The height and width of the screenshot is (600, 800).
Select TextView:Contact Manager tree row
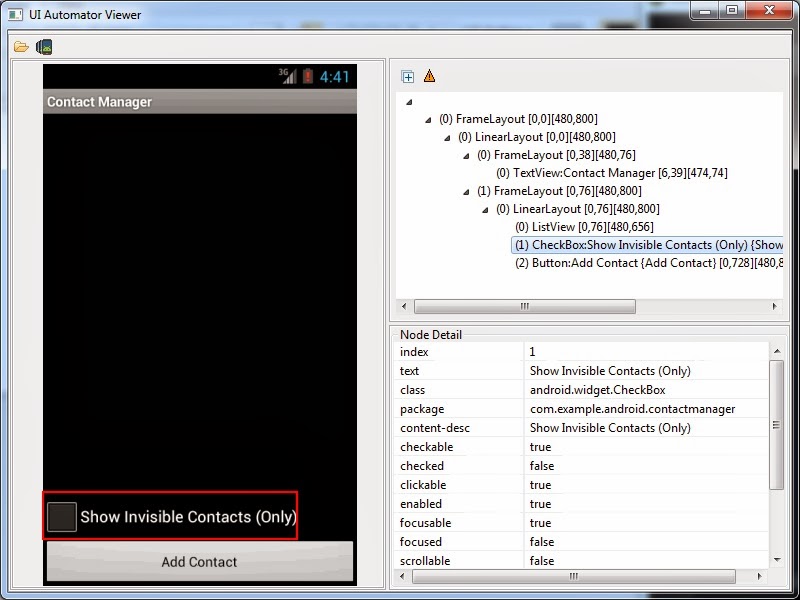pyautogui.click(x=612, y=173)
